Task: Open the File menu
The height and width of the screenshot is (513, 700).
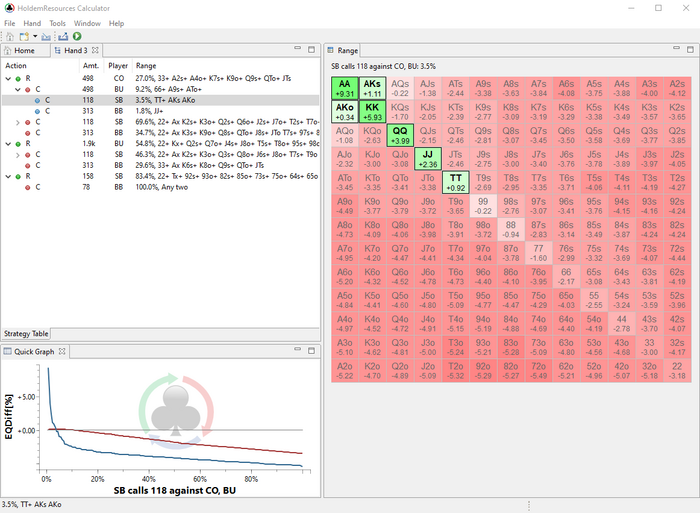Action: (x=9, y=23)
